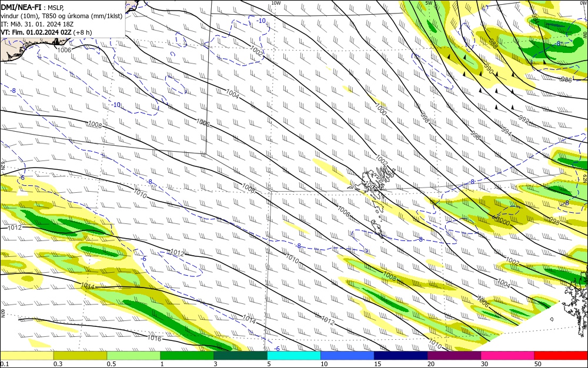Viewport: 588px width, 368px height.
Task: Click the '1016' isobar label
Action: click(154, 339)
